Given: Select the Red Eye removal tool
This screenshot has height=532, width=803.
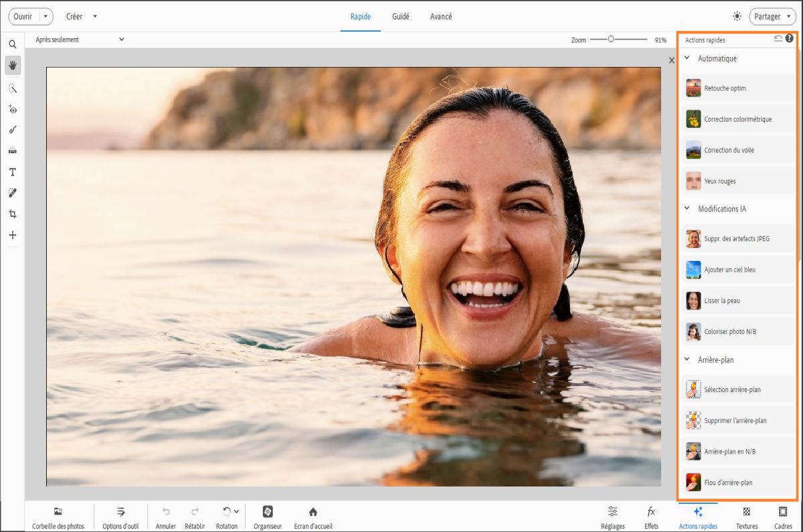Looking at the screenshot, I should 12,109.
